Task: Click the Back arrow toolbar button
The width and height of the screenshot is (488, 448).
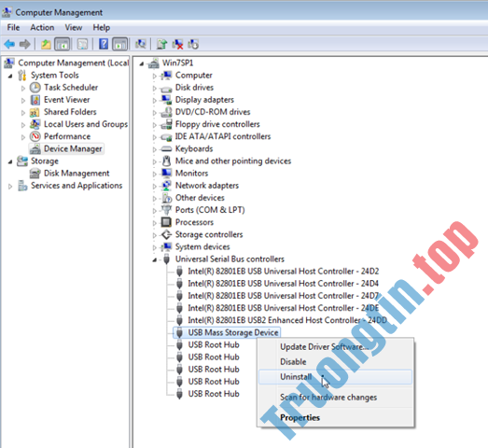Action: click(x=9, y=44)
